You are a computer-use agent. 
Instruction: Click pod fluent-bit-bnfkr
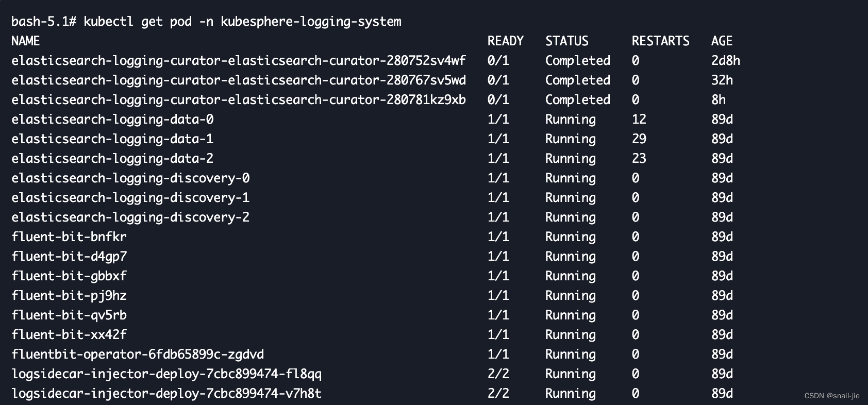point(69,237)
